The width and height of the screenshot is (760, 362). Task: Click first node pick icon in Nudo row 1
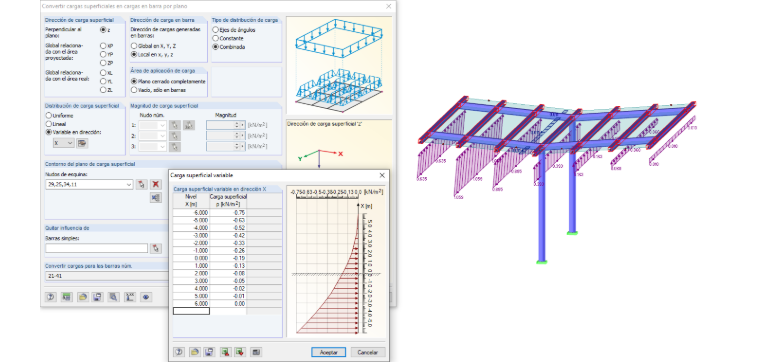[x=175, y=125]
